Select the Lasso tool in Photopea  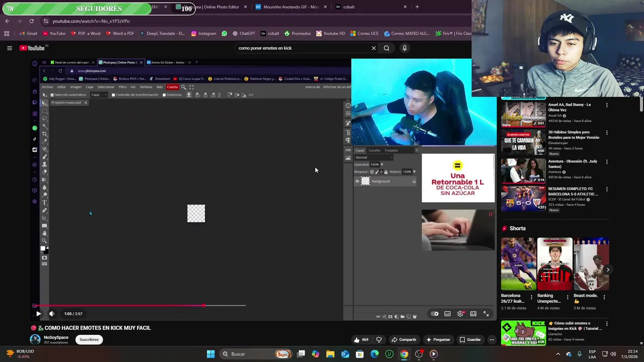click(44, 119)
